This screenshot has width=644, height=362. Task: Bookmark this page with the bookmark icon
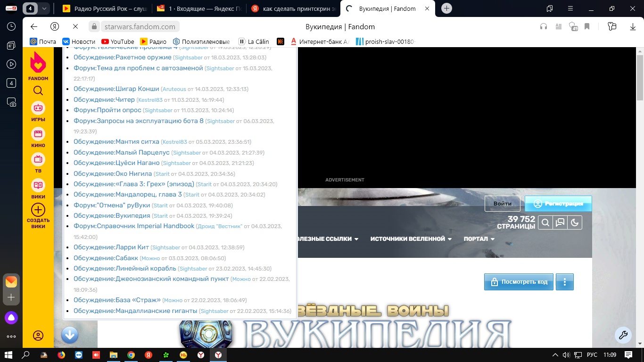(587, 27)
